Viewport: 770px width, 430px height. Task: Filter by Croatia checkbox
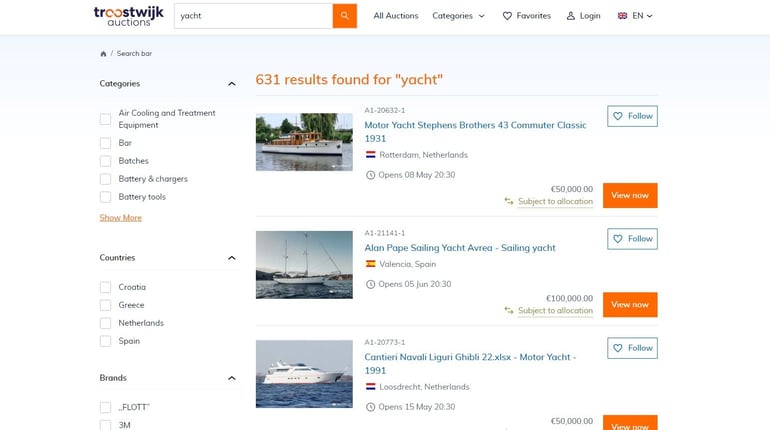click(105, 287)
